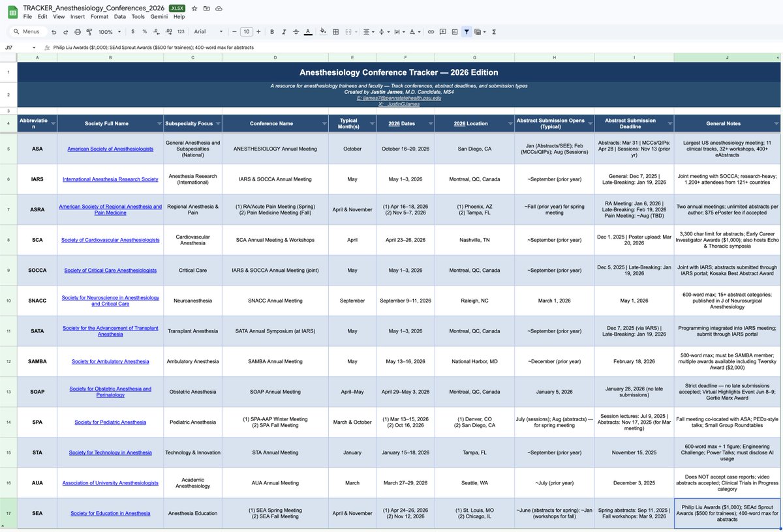Open the Gemini menu
Screen dimensions: 783x532
pos(159,16)
